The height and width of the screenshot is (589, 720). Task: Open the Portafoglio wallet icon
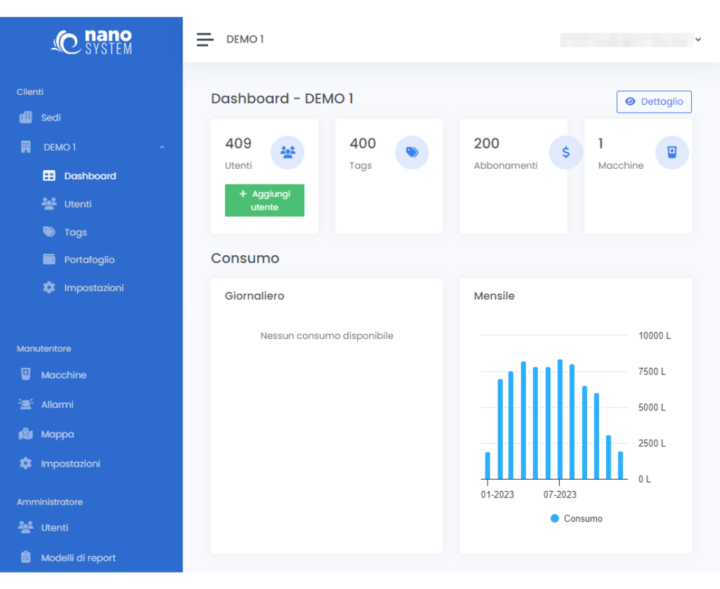tap(49, 260)
